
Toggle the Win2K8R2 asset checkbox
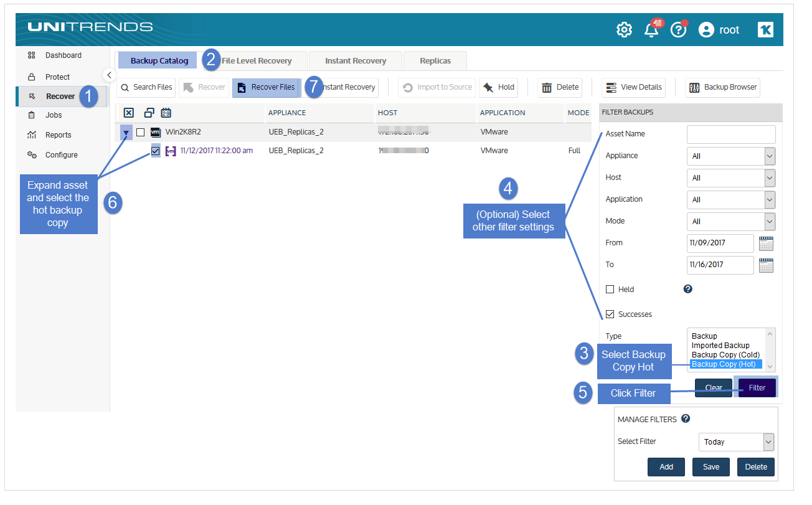(141, 132)
